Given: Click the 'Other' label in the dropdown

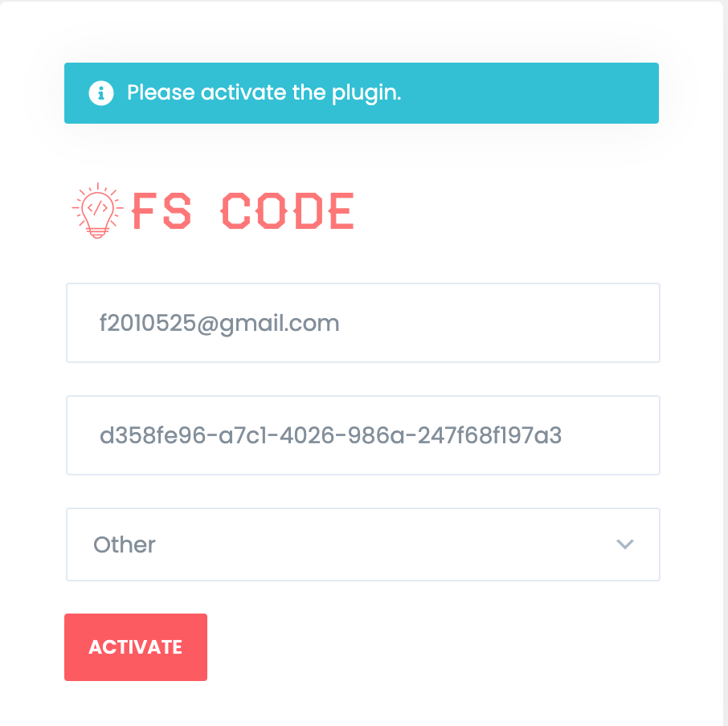Looking at the screenshot, I should [x=125, y=544].
